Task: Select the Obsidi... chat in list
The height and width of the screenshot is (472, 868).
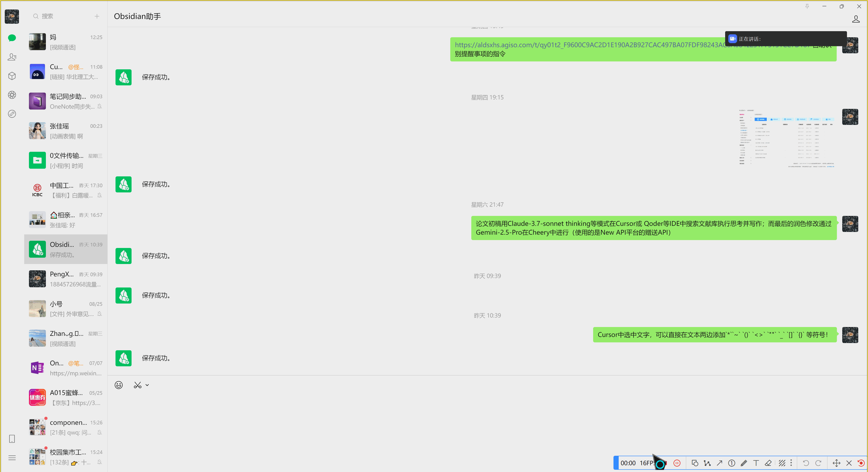Action: 66,249
